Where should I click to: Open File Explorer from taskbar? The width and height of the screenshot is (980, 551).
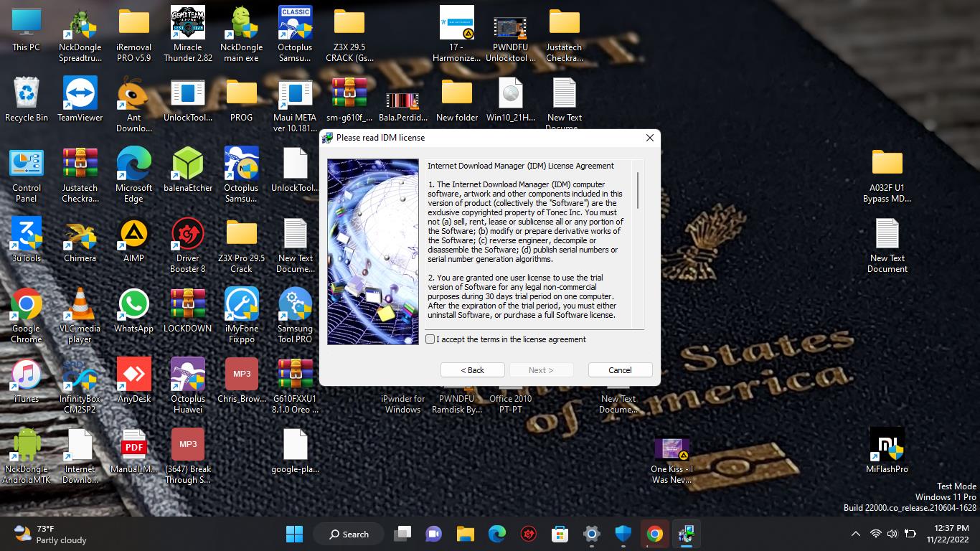coord(466,534)
